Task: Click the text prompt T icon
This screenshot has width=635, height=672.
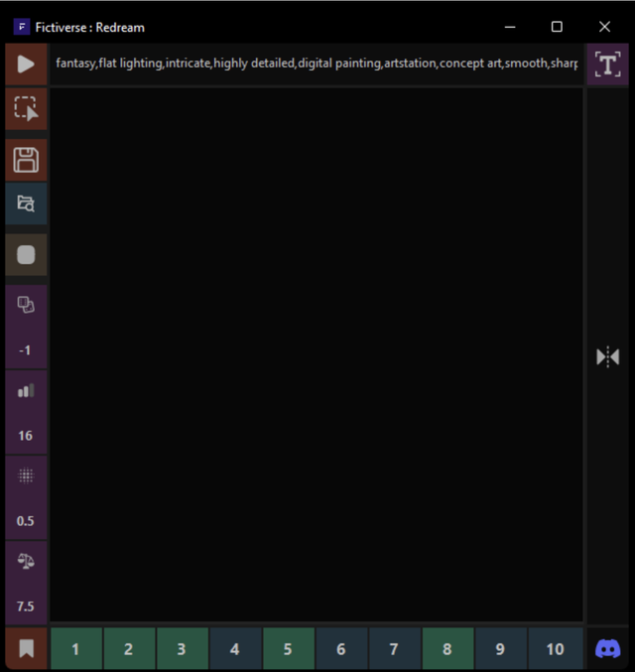Action: tap(607, 65)
